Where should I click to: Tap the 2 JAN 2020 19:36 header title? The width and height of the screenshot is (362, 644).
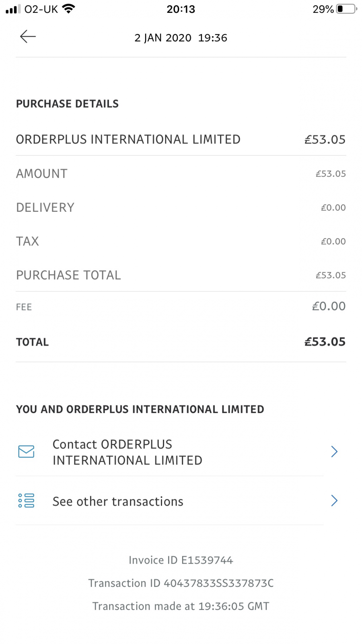coord(181,38)
